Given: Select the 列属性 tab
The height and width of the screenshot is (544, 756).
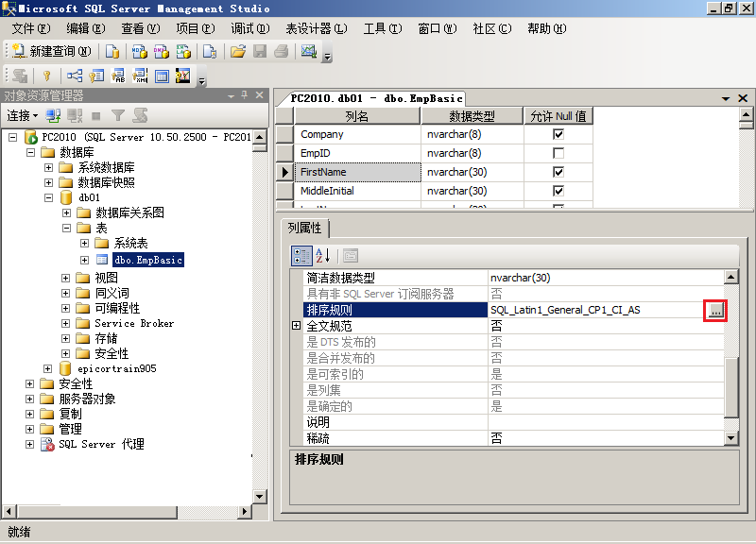Looking at the screenshot, I should tap(304, 228).
